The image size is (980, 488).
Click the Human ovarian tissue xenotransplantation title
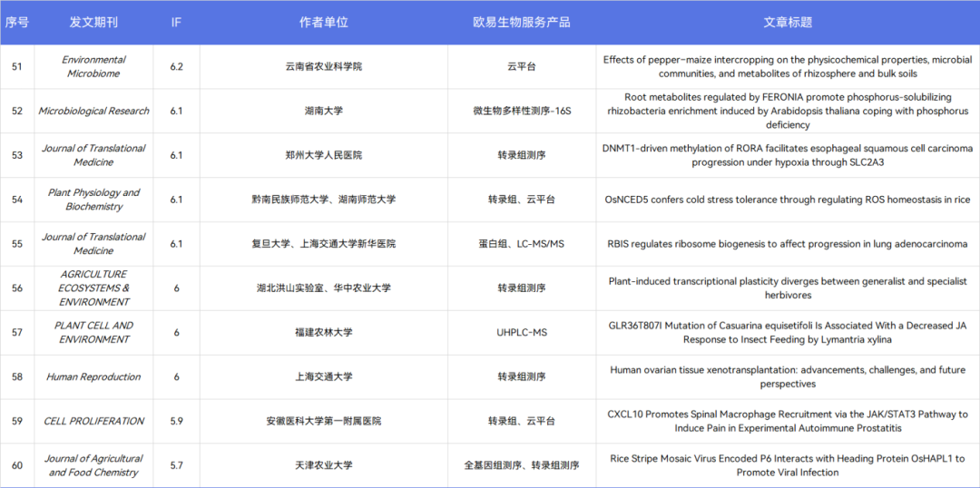[789, 376]
